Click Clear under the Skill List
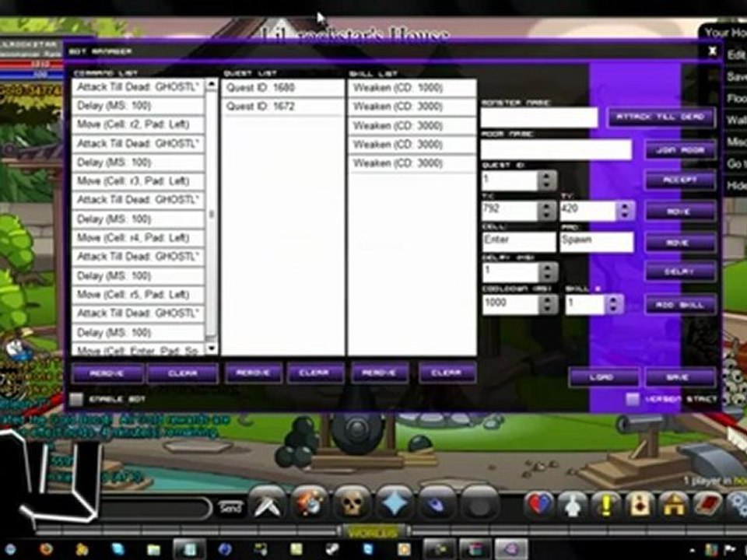This screenshot has height=560, width=747. 447,373
